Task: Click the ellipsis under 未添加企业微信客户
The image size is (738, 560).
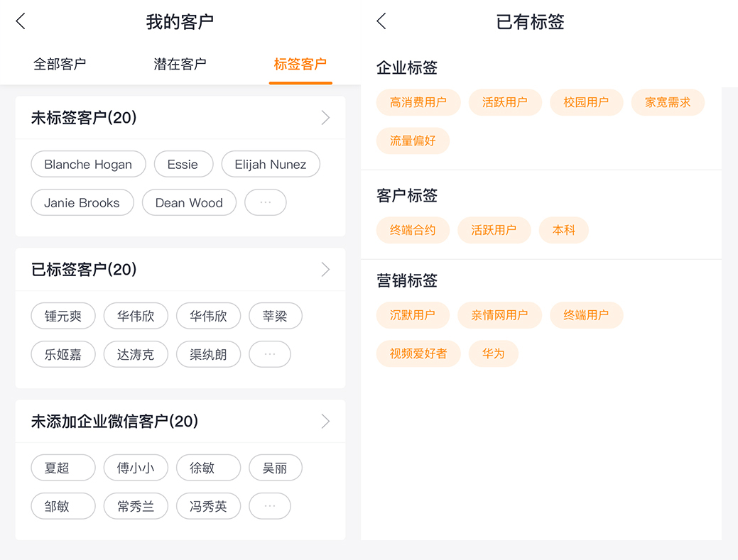Action: (269, 506)
